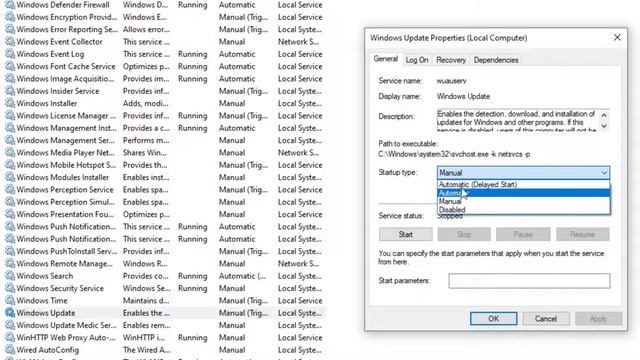This screenshot has width=640, height=360.
Task: Open the Startup type combo box
Action: click(523, 173)
